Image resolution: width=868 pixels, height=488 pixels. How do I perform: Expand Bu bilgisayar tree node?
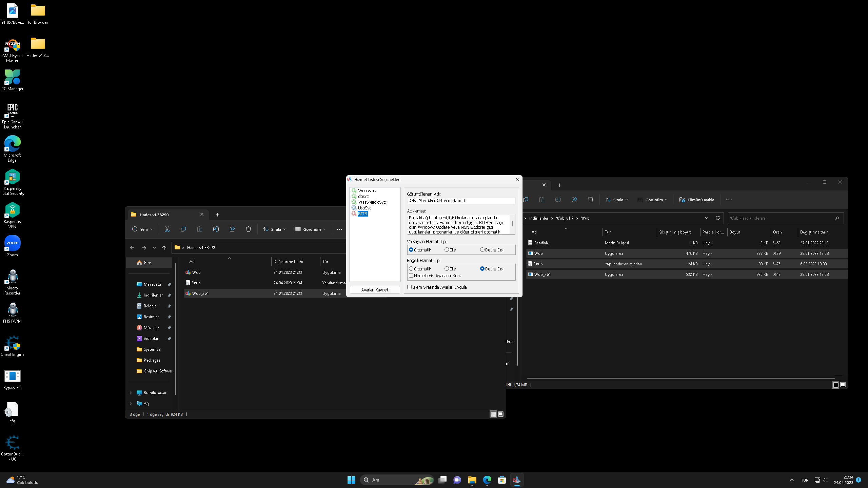click(131, 393)
